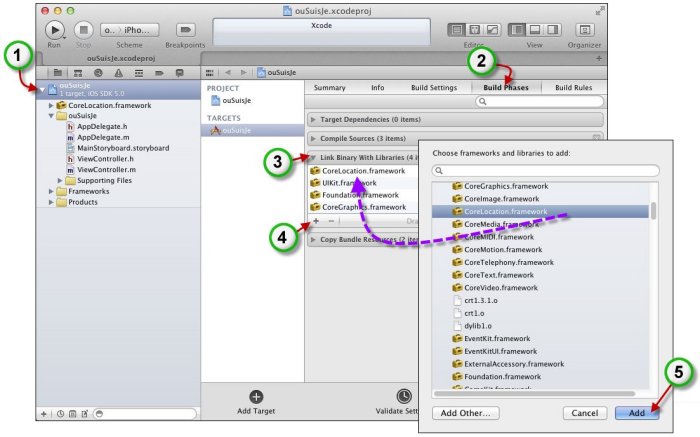Click the Add Other... button
The width and height of the screenshot is (700, 437).
tap(466, 413)
